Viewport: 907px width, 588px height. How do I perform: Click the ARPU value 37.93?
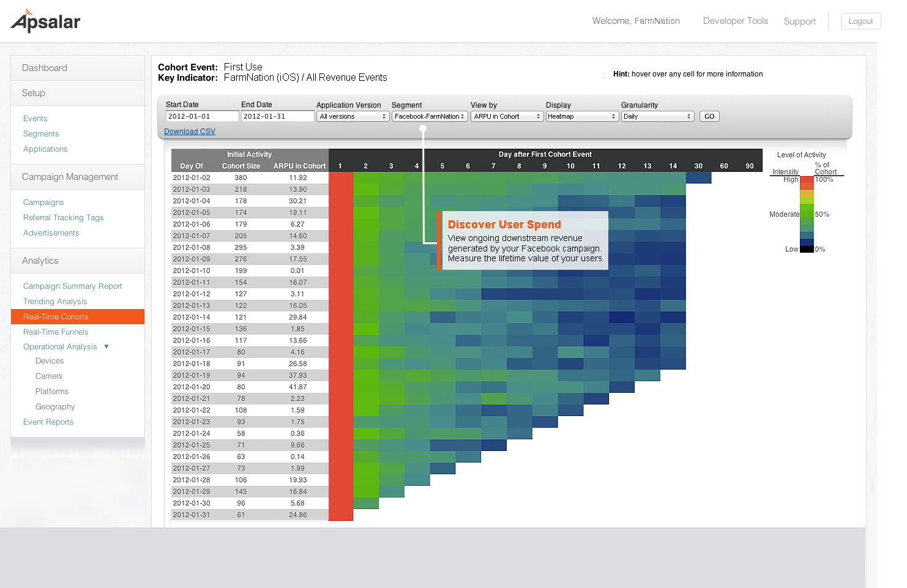click(x=298, y=376)
